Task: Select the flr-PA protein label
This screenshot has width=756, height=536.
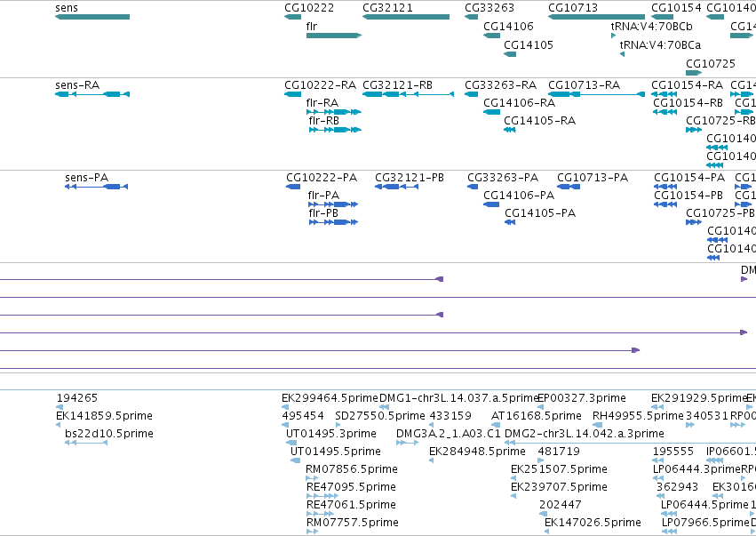Action: (323, 196)
